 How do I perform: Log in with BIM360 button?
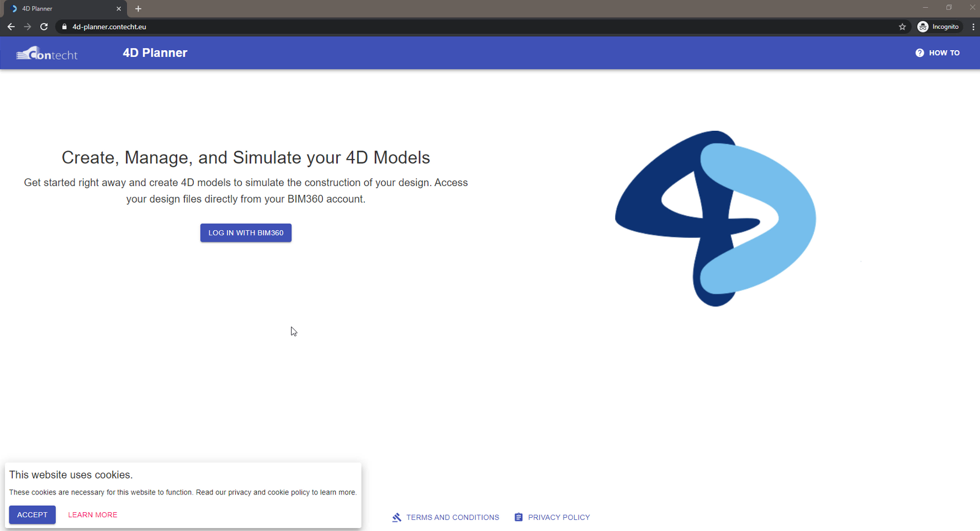(246, 233)
